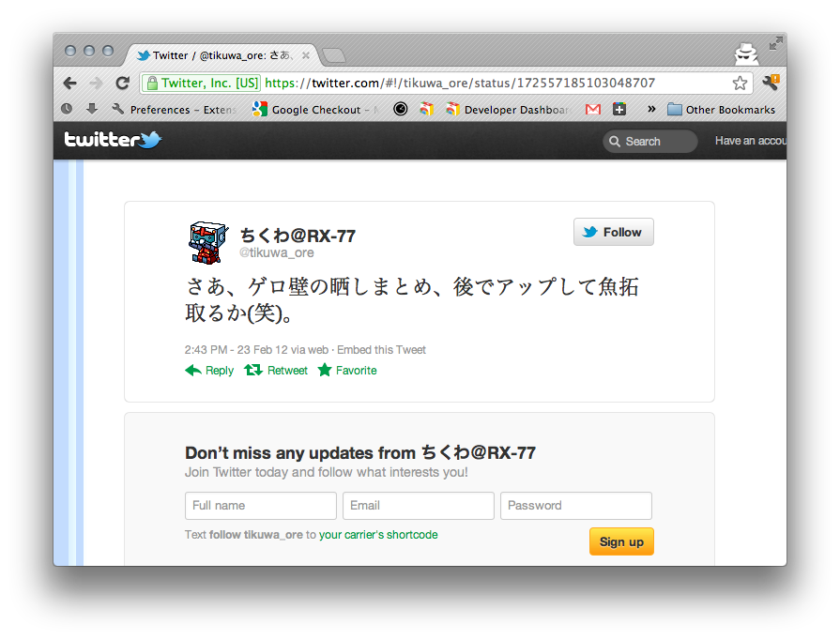Click the Chrome Web Store bookmark icon before Developer Dashboard
The height and width of the screenshot is (640, 840).
click(426, 109)
